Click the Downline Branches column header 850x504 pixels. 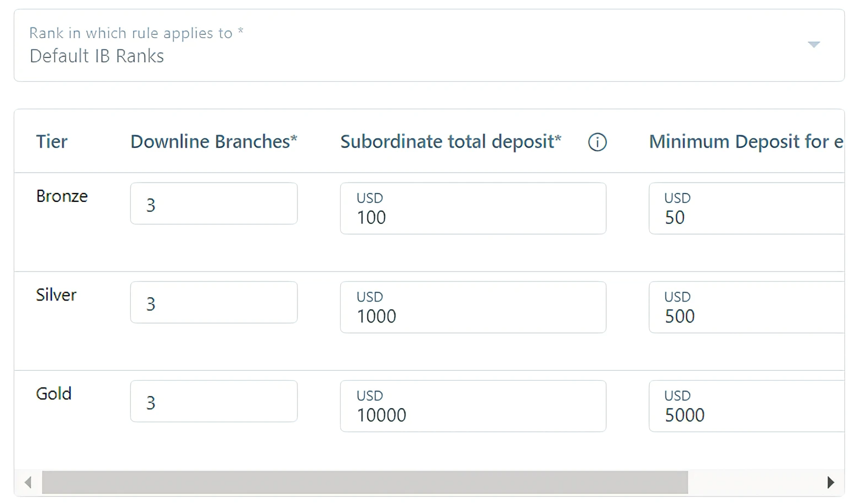(x=213, y=141)
